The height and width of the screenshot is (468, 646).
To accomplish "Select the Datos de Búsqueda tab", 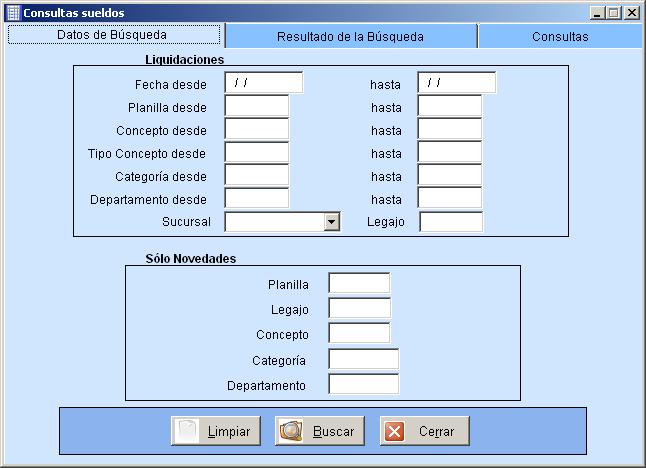I will coord(111,35).
